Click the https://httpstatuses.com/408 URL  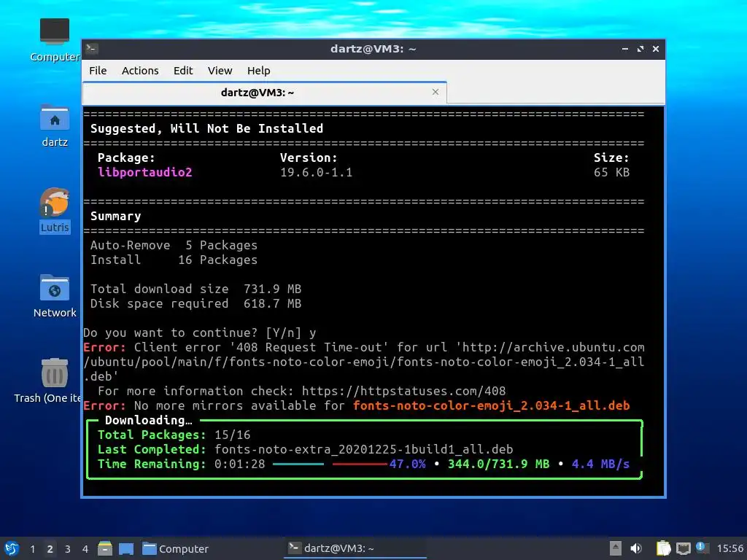click(404, 392)
